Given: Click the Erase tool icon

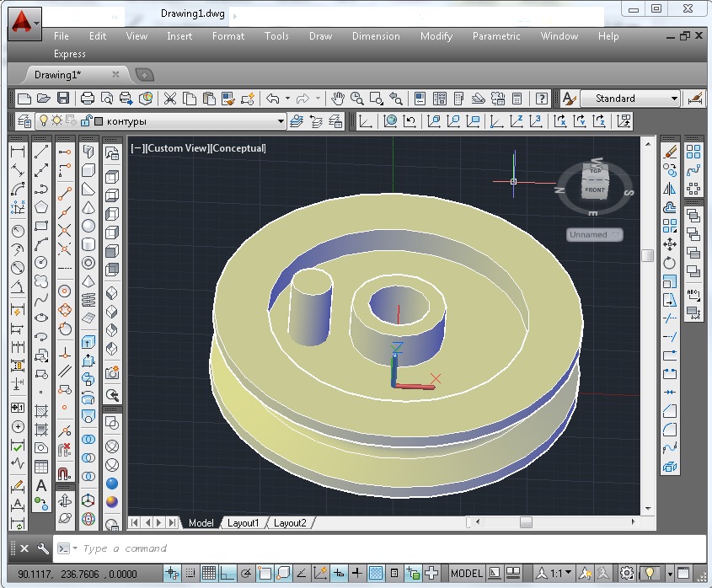Looking at the screenshot, I should point(670,152).
